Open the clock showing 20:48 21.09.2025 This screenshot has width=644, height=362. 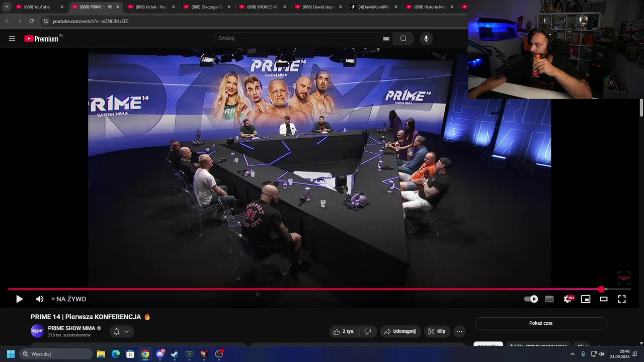click(620, 354)
